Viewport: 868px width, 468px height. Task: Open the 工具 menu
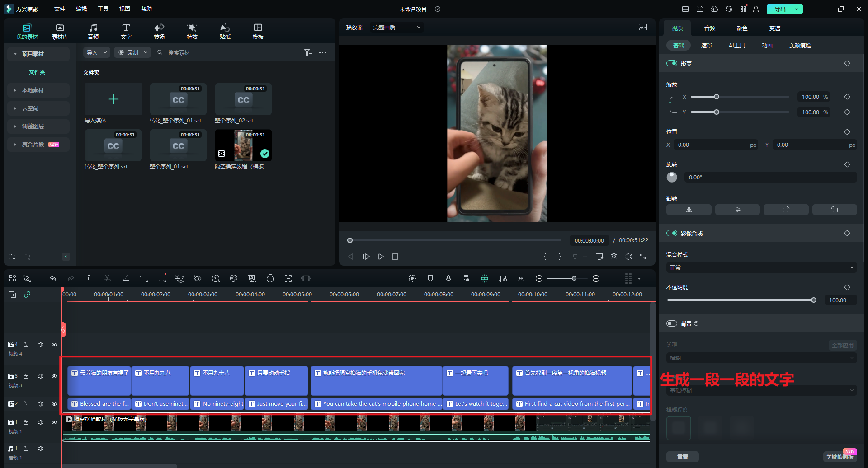pyautogui.click(x=103, y=9)
